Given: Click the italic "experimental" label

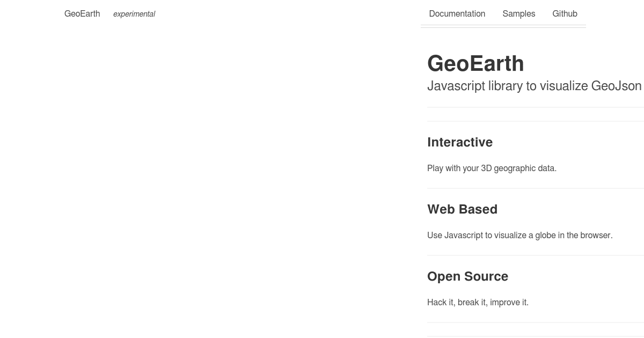Looking at the screenshot, I should 134,14.
